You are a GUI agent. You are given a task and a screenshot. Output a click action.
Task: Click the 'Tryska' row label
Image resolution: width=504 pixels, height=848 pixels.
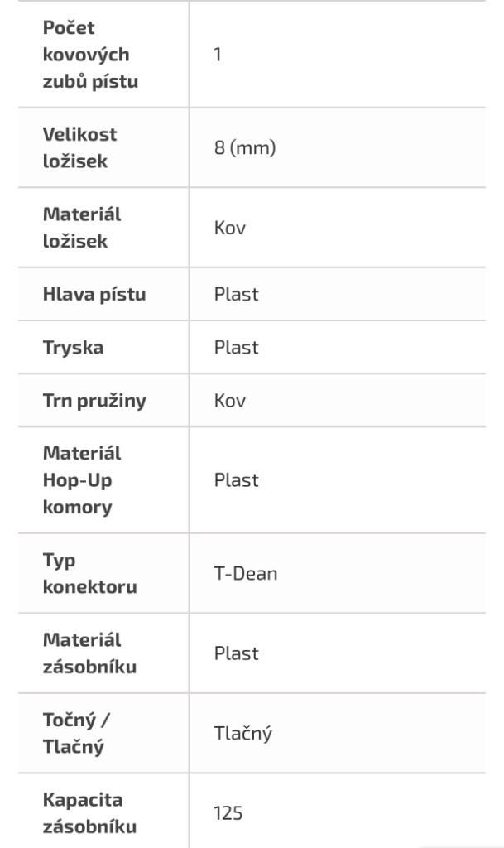click(73, 348)
